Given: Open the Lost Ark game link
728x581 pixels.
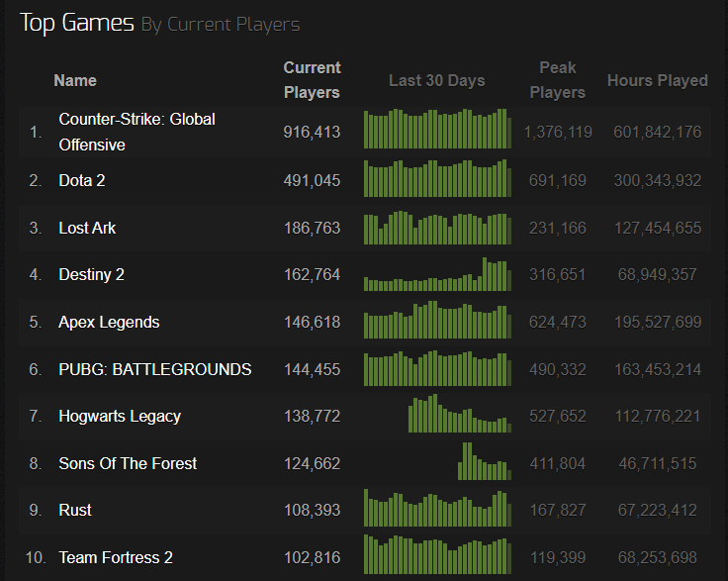Looking at the screenshot, I should (x=87, y=228).
